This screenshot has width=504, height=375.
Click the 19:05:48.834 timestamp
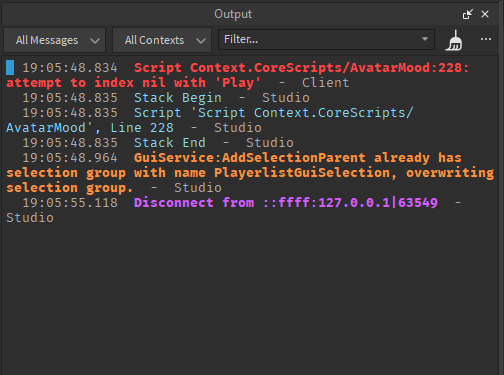click(x=70, y=68)
